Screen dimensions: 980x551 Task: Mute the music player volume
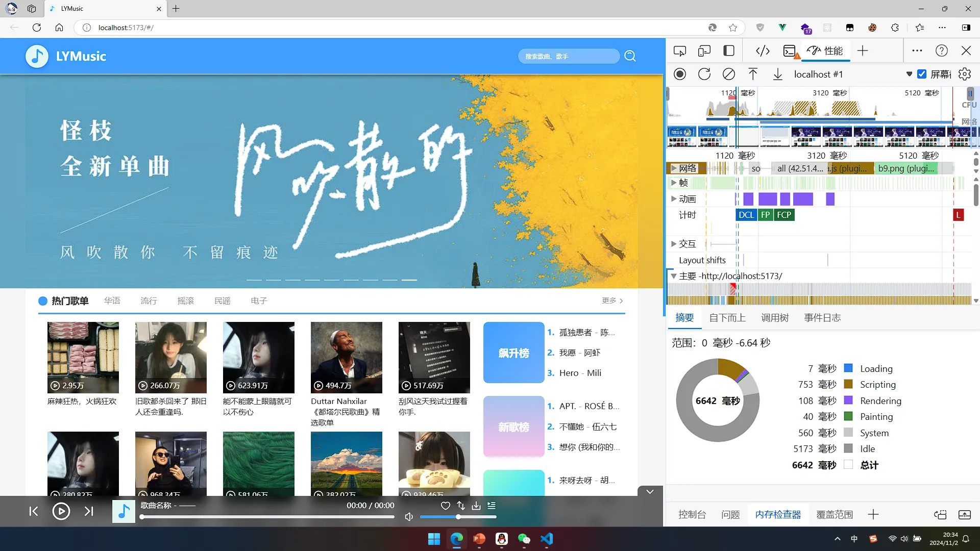coord(409,516)
